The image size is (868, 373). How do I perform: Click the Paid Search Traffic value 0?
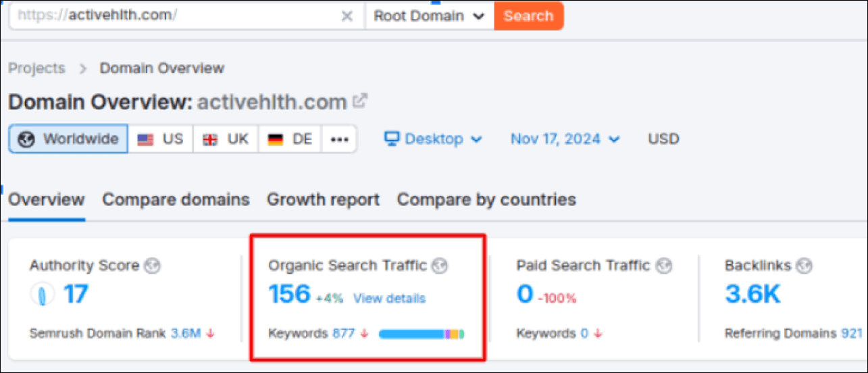(525, 295)
